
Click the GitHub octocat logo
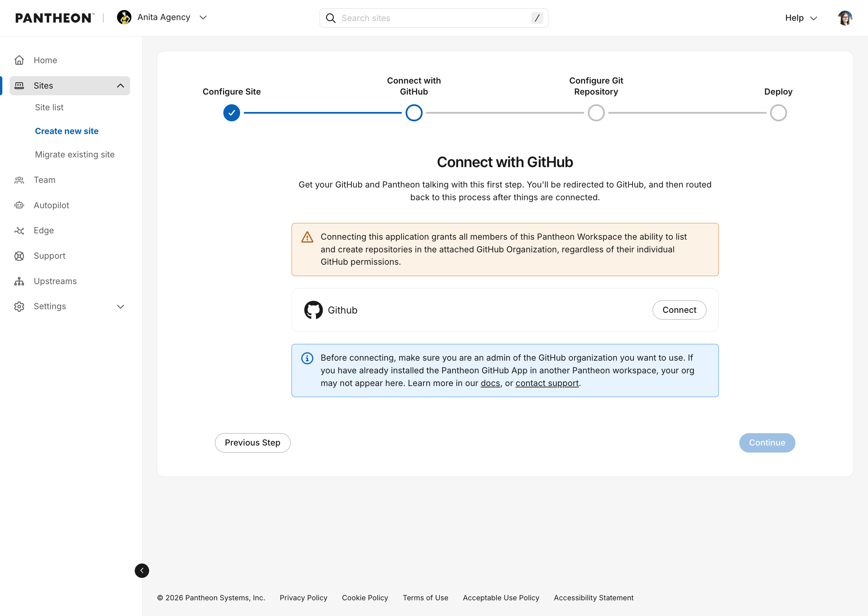click(x=313, y=310)
